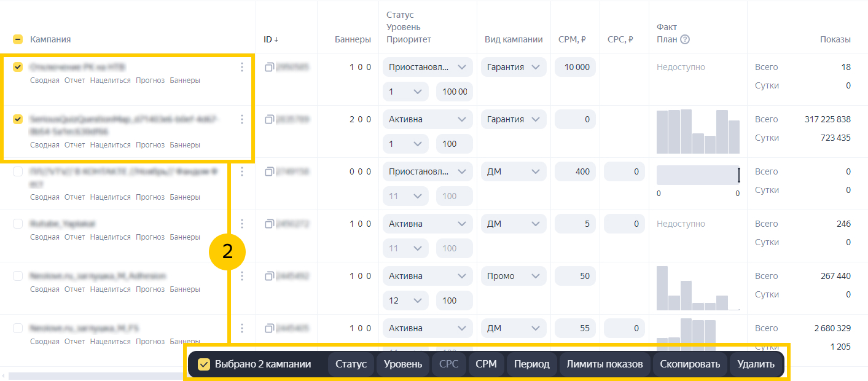
Task: Copy the ID of the Промо campaign
Action: click(x=268, y=275)
